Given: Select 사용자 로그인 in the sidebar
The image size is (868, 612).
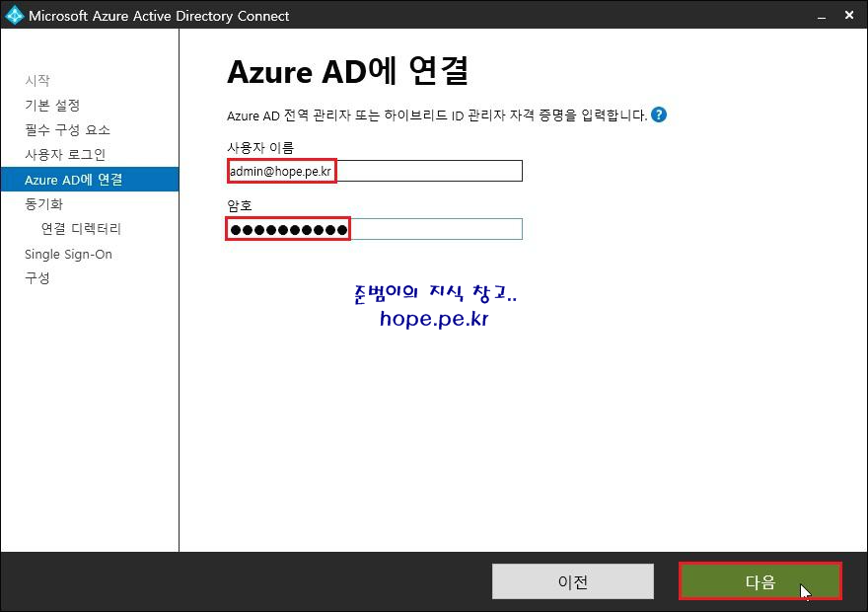Looking at the screenshot, I should pos(65,155).
